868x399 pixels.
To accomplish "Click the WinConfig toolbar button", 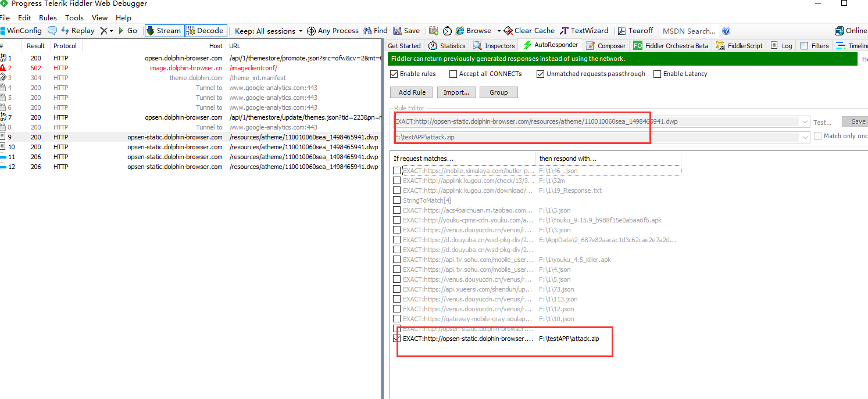I will coord(21,31).
